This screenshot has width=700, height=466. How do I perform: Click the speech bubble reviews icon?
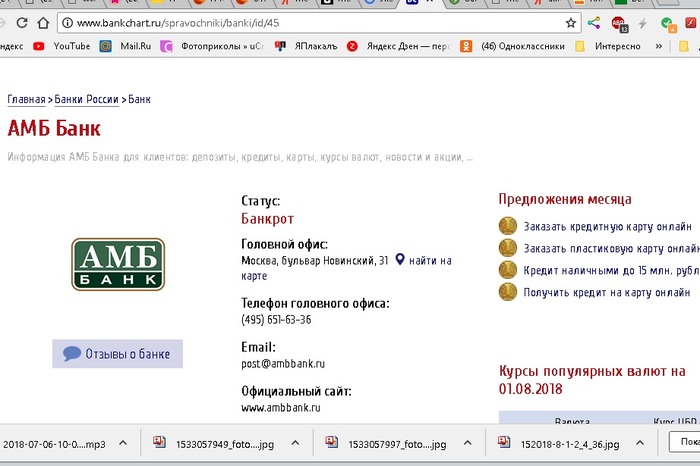coord(71,354)
